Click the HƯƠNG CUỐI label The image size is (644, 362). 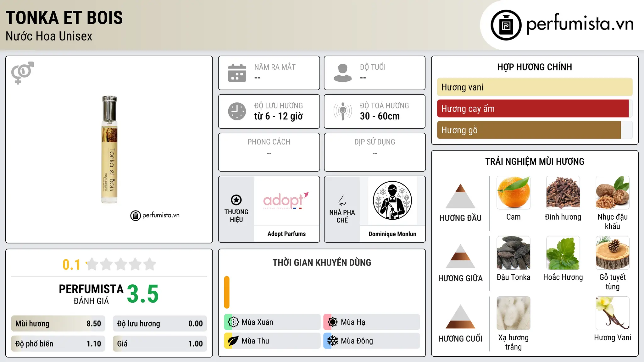460,339
